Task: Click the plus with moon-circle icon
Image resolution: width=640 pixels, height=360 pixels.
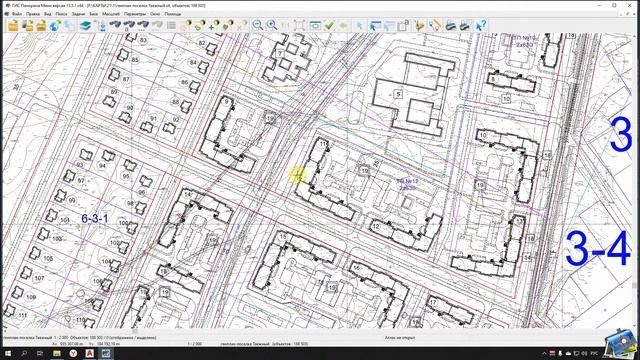Action: [214, 26]
